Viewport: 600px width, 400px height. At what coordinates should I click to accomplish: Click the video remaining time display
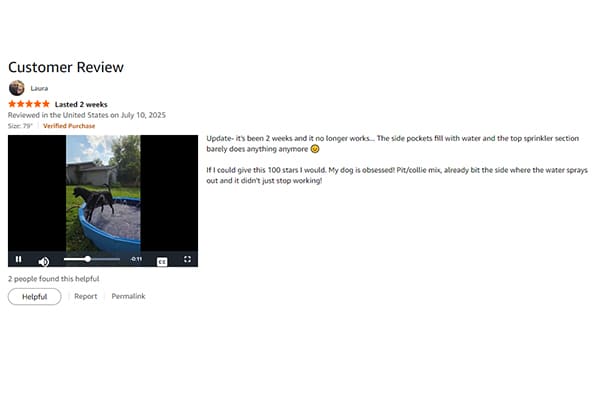coord(136,259)
